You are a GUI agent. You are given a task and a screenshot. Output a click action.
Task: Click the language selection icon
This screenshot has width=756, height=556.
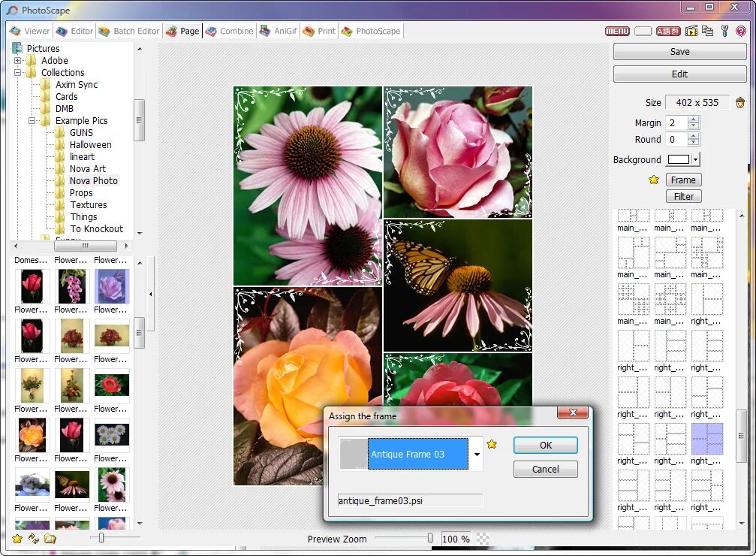click(667, 31)
